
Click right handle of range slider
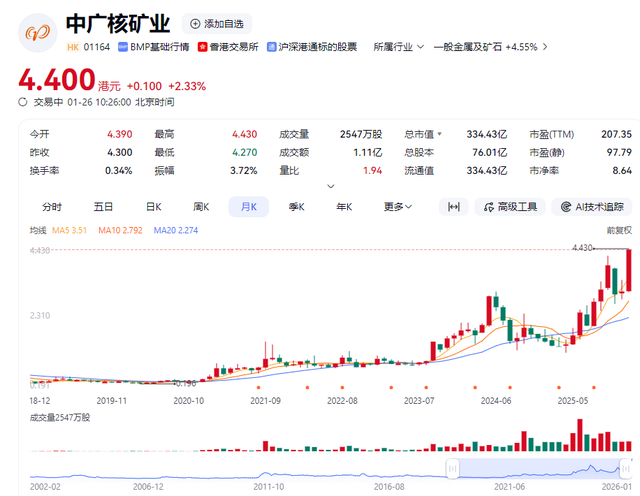(625, 468)
